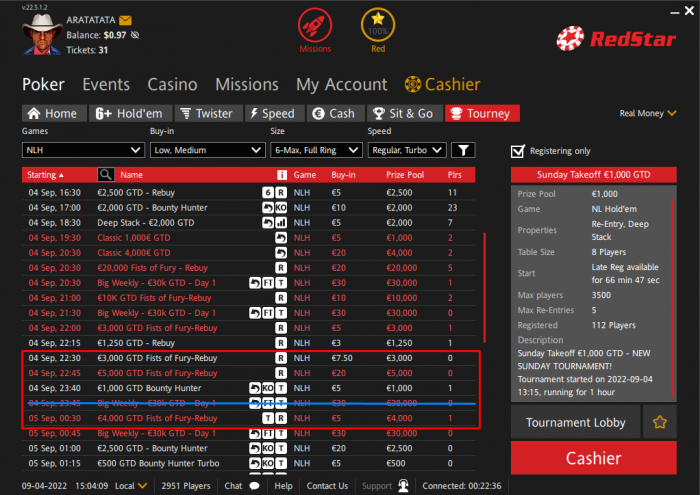Image resolution: width=700 pixels, height=495 pixels.
Task: Open the Missions rocket icon
Action: click(x=315, y=25)
